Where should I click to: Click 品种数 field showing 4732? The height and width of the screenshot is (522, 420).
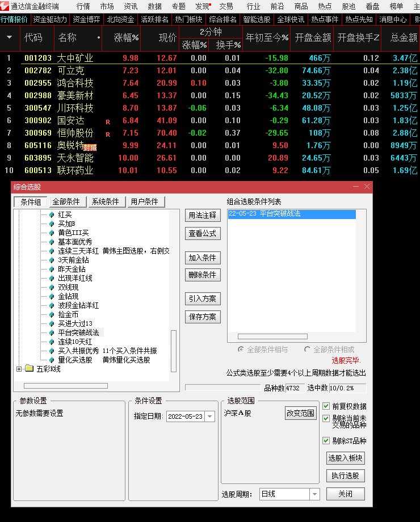point(295,388)
